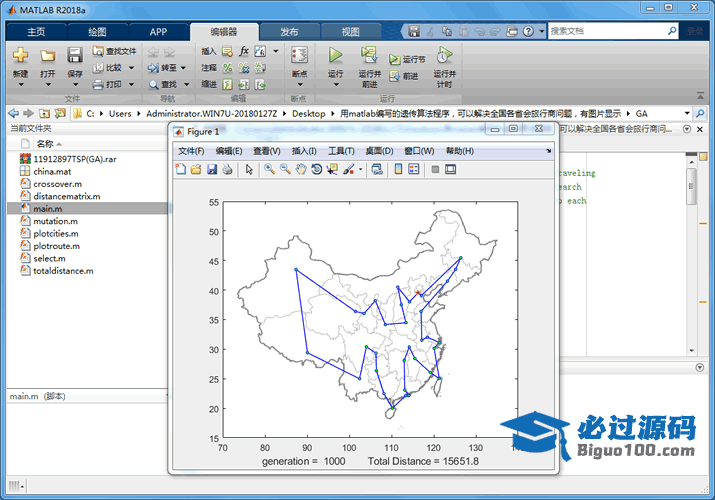Image resolution: width=715 pixels, height=500 pixels.
Task: Open the Publish (发布) ribbon tab
Action: (x=289, y=32)
